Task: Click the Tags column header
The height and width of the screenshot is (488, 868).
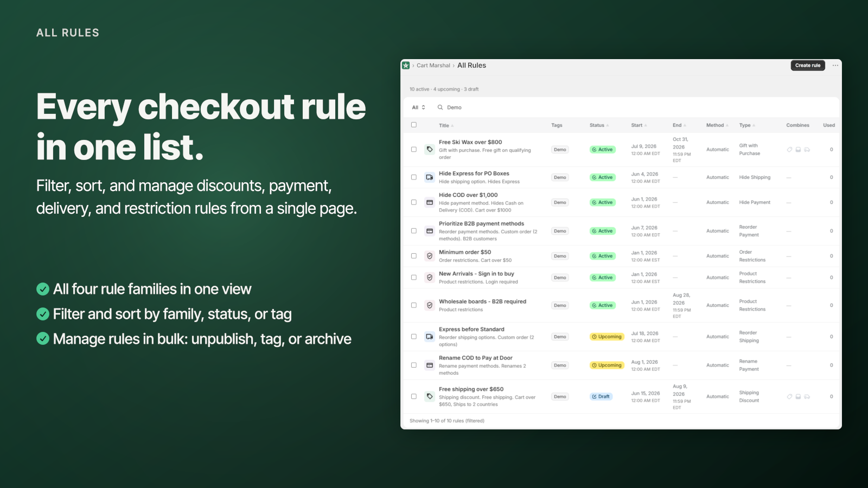Action: pyautogui.click(x=557, y=125)
